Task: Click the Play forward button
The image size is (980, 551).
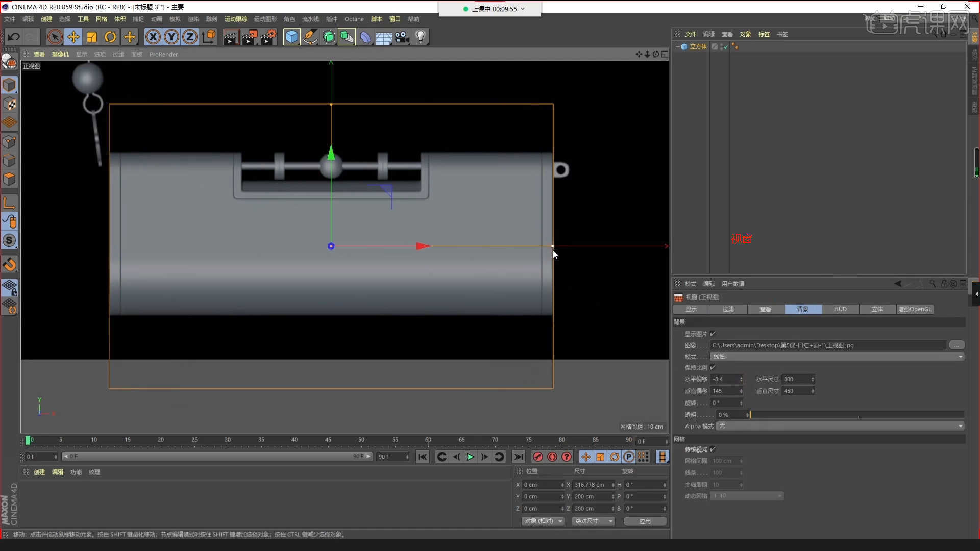Action: 470,457
